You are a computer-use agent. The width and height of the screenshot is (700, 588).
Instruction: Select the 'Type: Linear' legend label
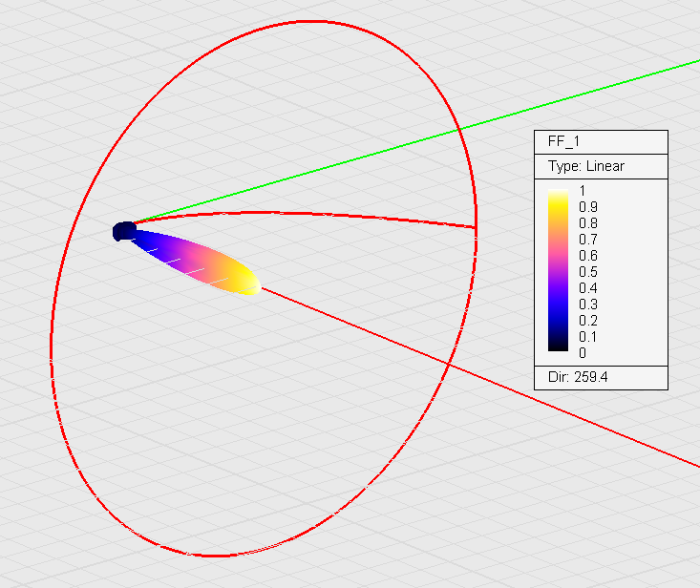[x=585, y=166]
